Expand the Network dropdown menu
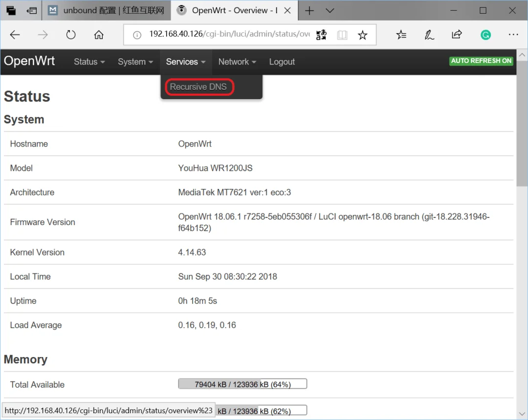This screenshot has width=528, height=420. pyautogui.click(x=237, y=62)
